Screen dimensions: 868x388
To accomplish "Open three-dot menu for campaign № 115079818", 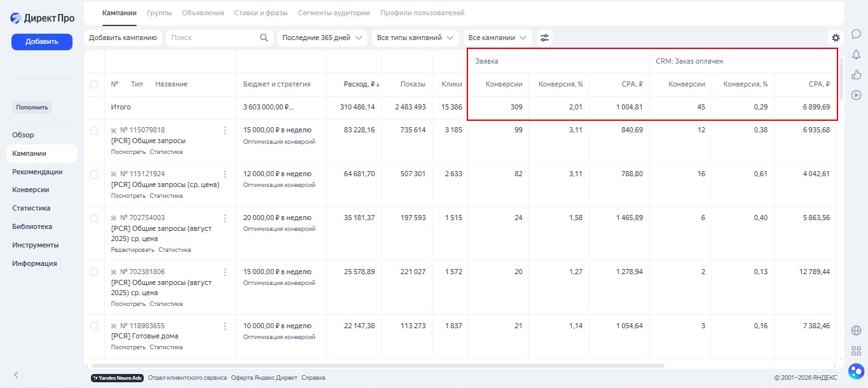I will click(224, 130).
